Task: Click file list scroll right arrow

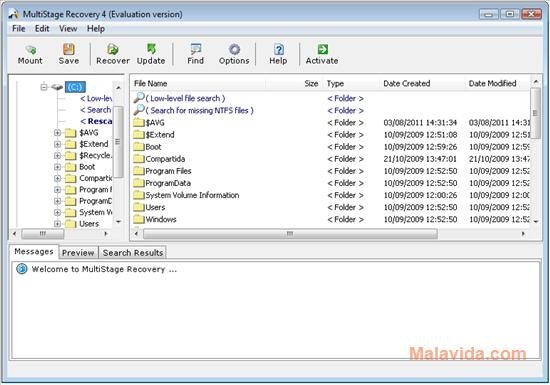Action: point(523,234)
